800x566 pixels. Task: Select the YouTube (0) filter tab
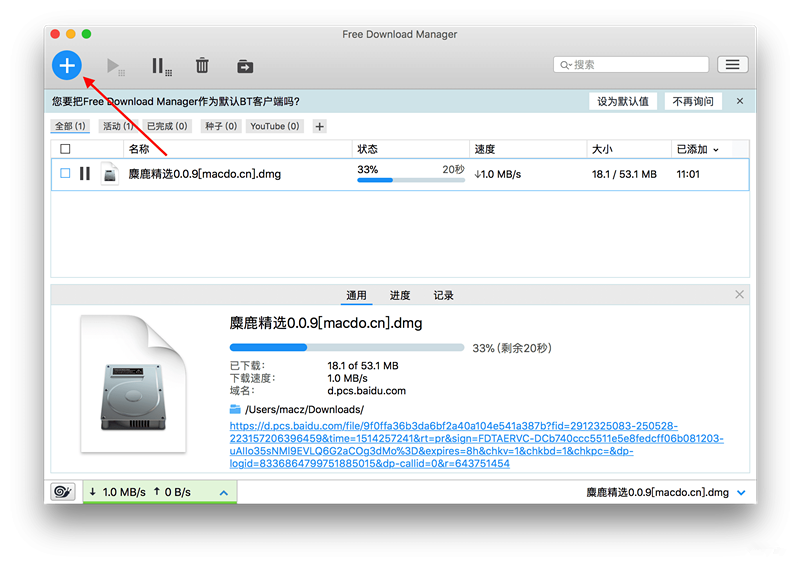[274, 126]
